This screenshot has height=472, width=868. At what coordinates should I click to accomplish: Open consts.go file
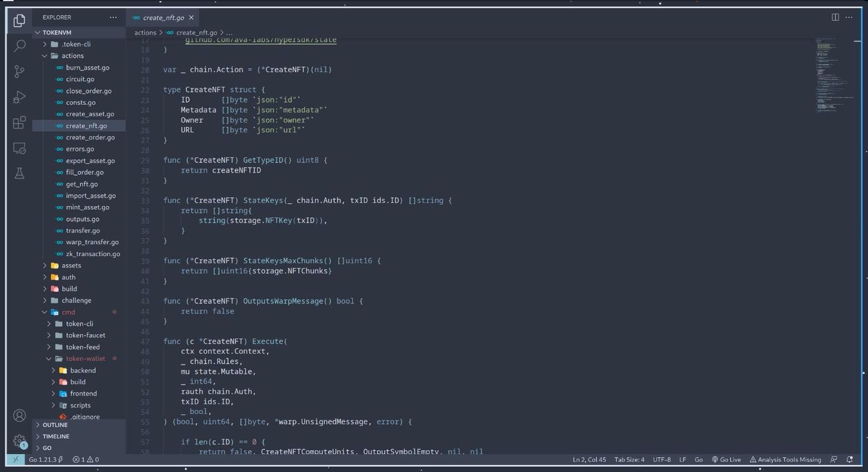coord(79,102)
